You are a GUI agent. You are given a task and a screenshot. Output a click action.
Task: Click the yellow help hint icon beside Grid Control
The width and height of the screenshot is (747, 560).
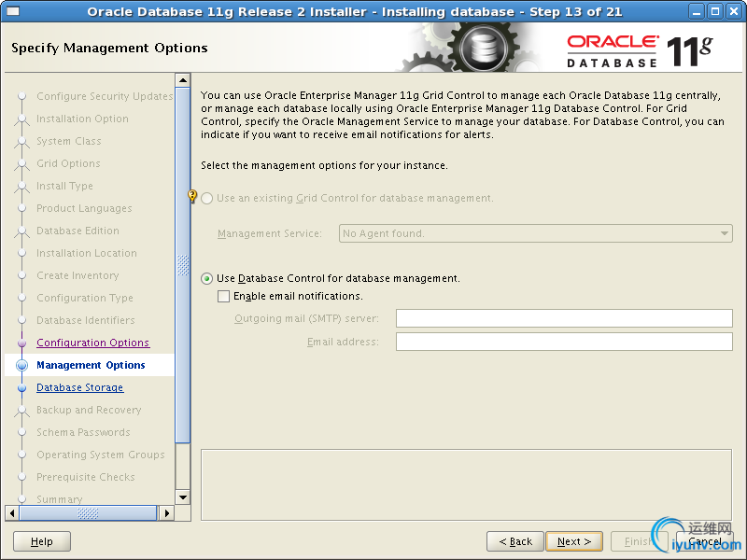[192, 196]
